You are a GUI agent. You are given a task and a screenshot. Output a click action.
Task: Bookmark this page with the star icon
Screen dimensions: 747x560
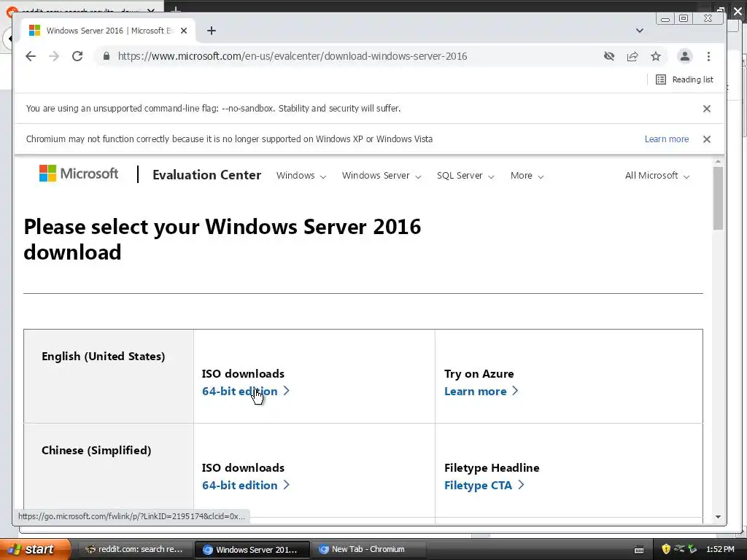tap(656, 56)
